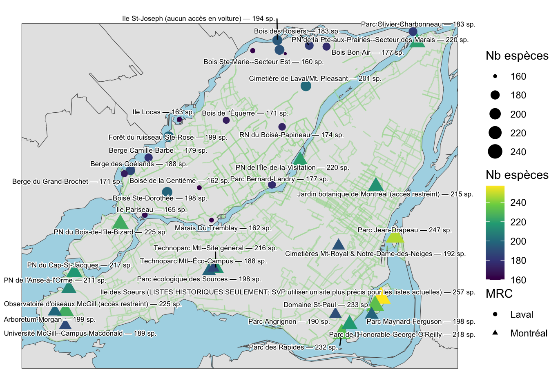Select the 160 size circle in legend
This screenshot has width=549, height=392.
click(x=495, y=76)
